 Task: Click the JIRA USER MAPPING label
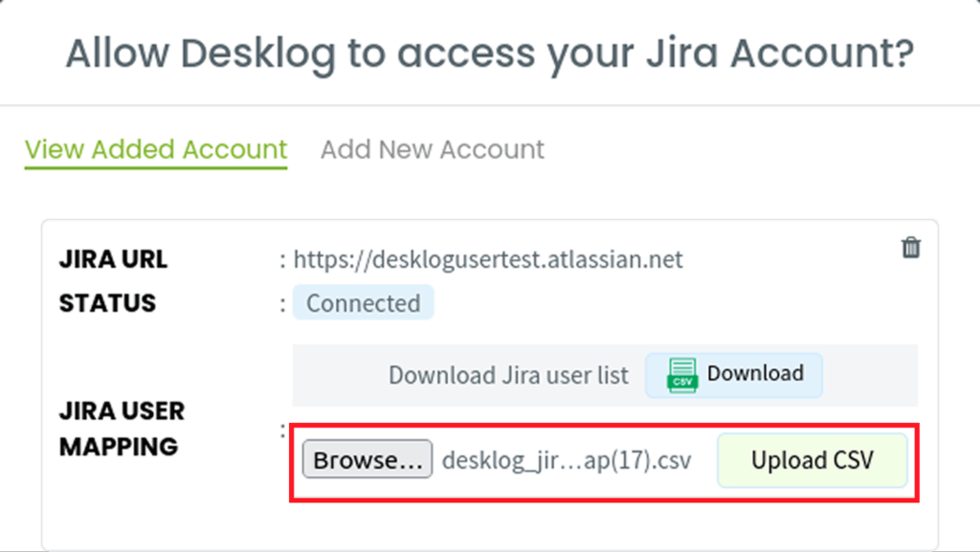[x=122, y=429]
